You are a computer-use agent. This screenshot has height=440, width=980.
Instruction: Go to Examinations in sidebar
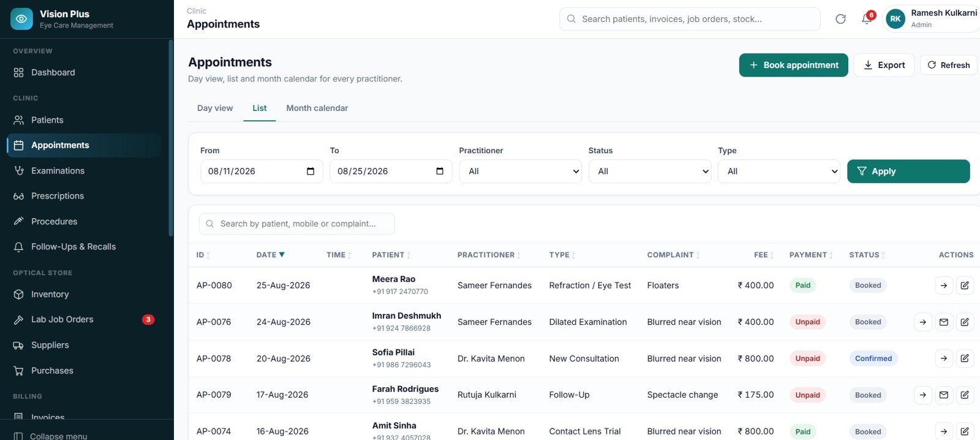[84, 170]
